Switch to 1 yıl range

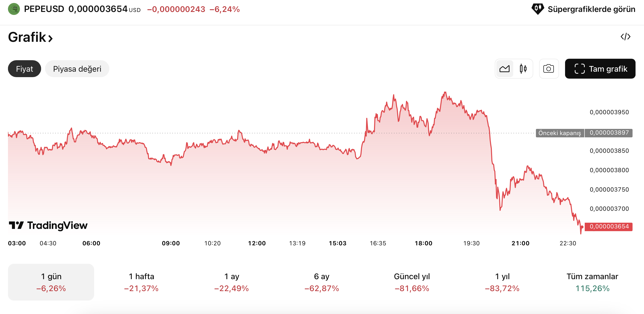(502, 282)
